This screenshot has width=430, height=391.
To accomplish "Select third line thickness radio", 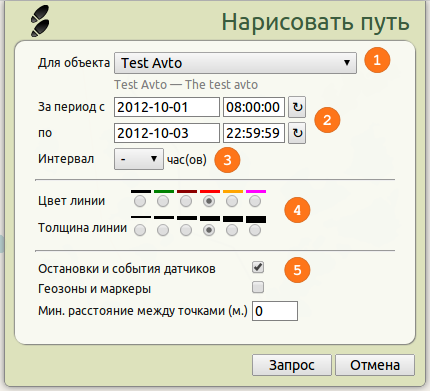I will point(186,230).
